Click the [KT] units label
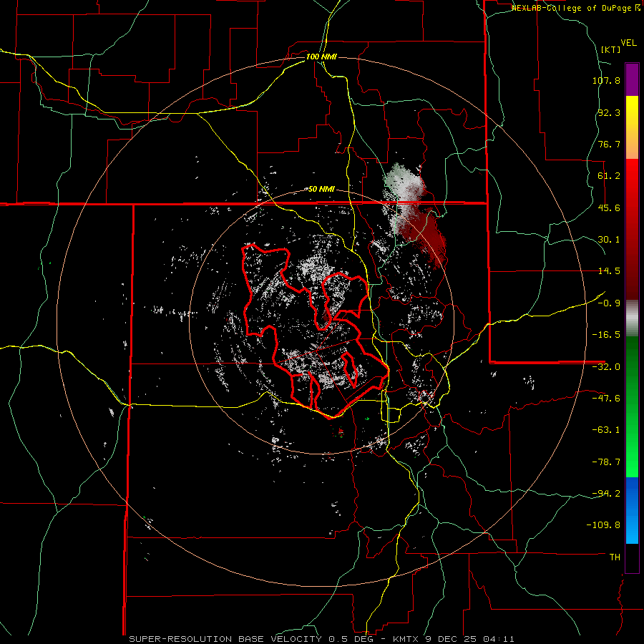 click(610, 49)
